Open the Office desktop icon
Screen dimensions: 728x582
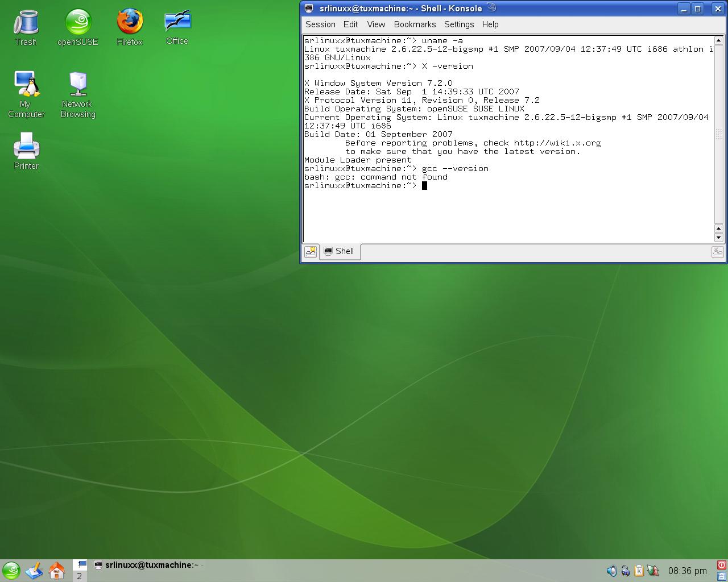tap(177, 27)
